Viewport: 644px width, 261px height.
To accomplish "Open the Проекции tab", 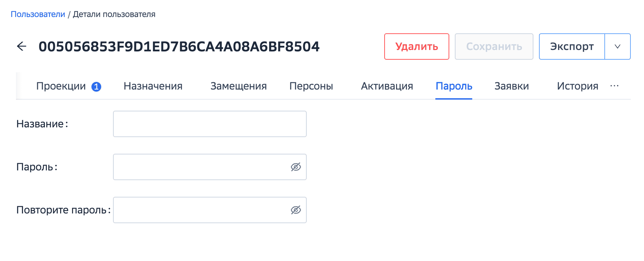I will 61,86.
